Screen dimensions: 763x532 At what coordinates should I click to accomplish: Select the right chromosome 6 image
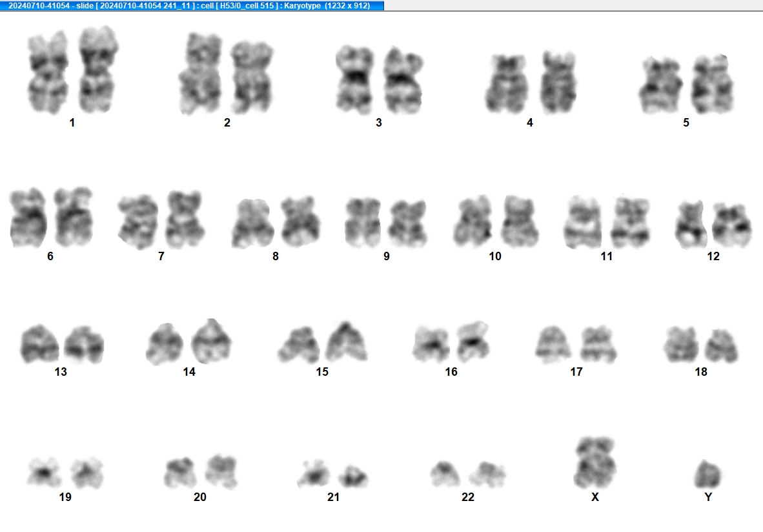[x=74, y=216]
